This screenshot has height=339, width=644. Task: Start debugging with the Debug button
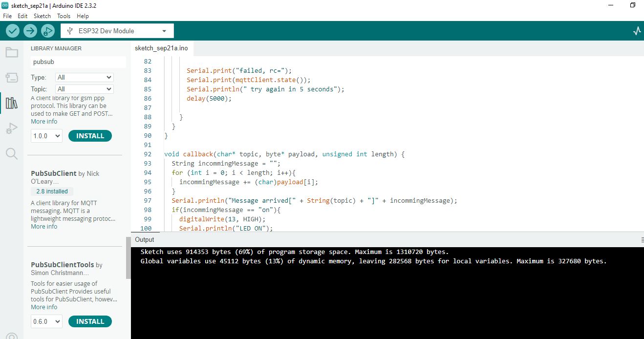(x=48, y=31)
